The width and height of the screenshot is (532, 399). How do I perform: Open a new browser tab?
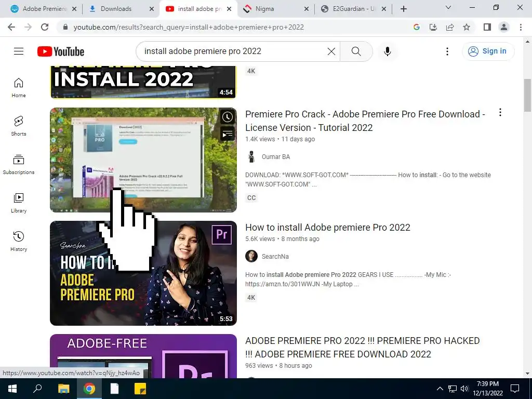403,9
